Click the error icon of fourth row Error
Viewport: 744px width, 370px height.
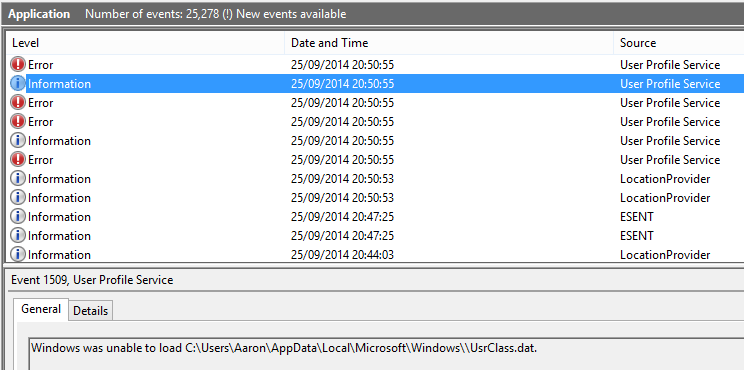(x=18, y=121)
